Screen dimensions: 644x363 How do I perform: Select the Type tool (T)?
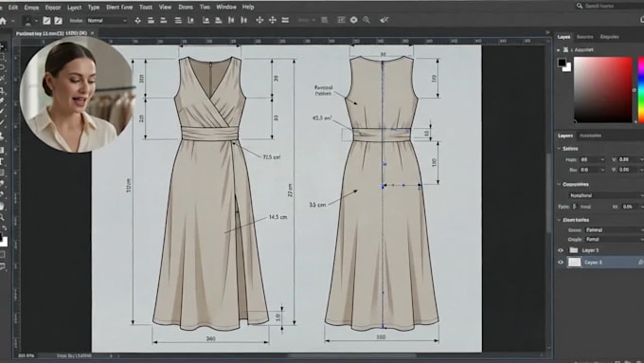[x=2, y=161]
